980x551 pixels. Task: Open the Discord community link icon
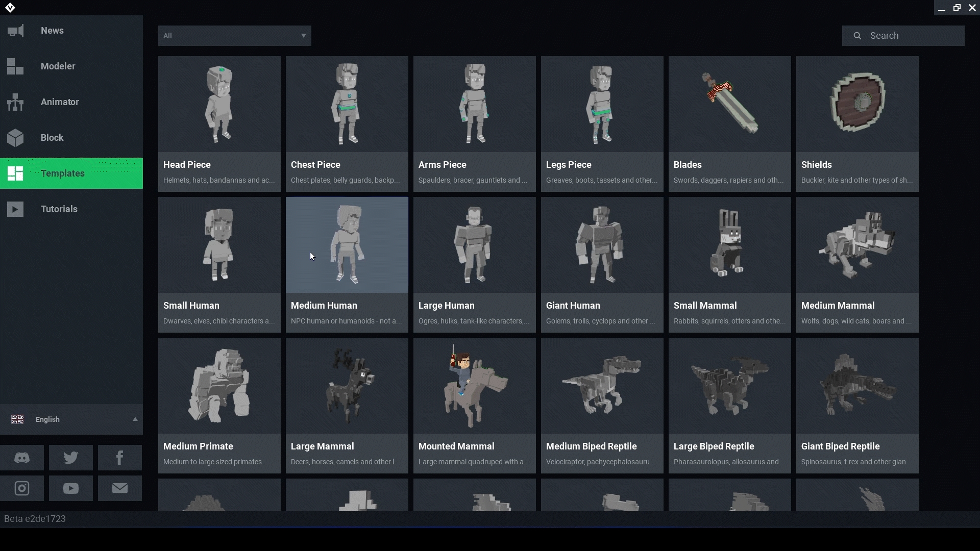(x=21, y=458)
